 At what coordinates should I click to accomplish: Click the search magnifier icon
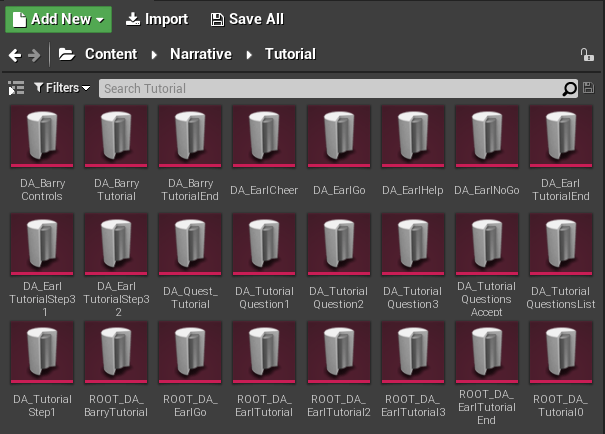tap(570, 89)
